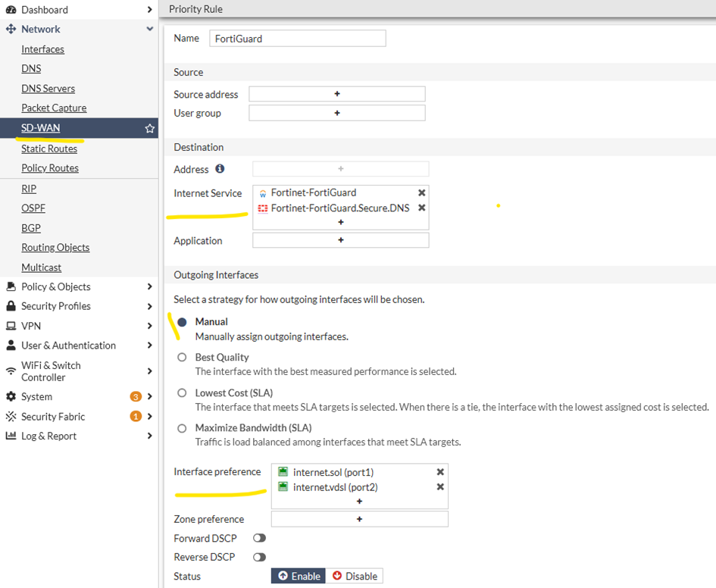Go to RIP routing page
Viewport: 716px width, 588px height.
[x=29, y=189]
